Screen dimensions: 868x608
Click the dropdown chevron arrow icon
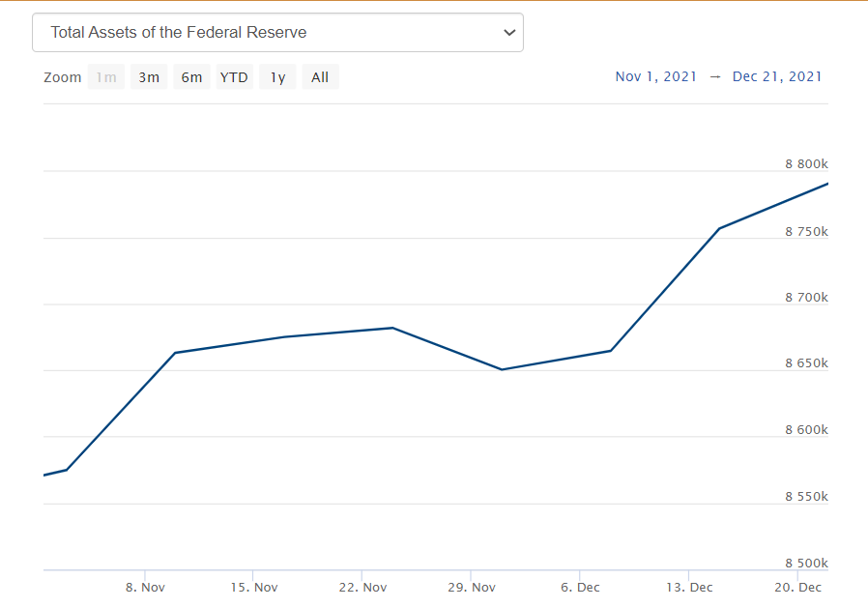509,33
